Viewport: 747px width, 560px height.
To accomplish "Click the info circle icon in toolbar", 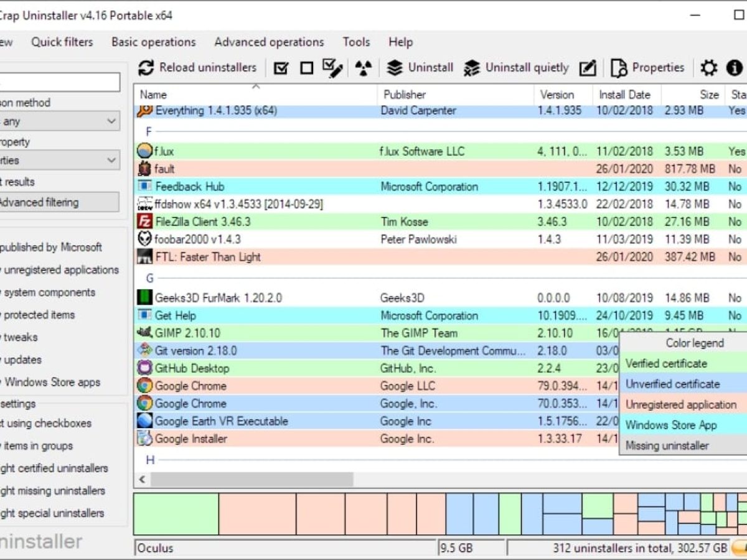I will coord(735,68).
